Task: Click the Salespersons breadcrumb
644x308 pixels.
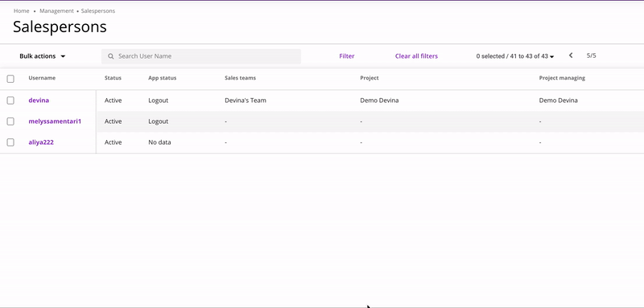Action: pyautogui.click(x=98, y=11)
